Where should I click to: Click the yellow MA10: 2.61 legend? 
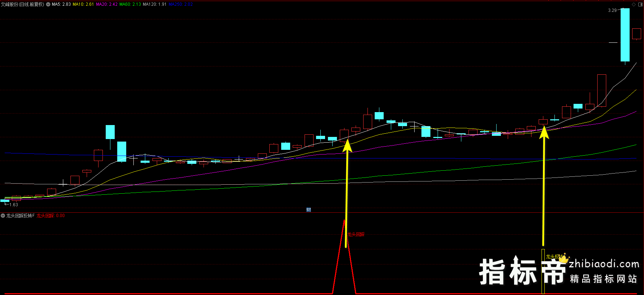(83, 4)
